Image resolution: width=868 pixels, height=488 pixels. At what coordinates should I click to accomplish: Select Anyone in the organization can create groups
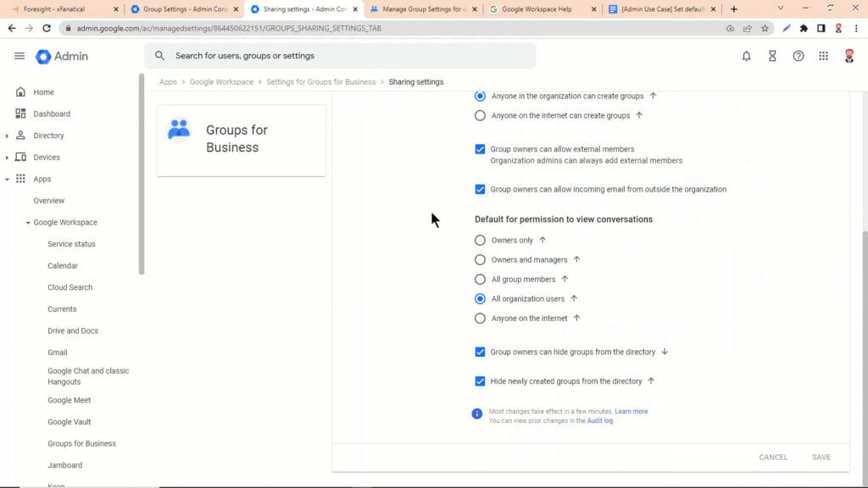(x=480, y=97)
